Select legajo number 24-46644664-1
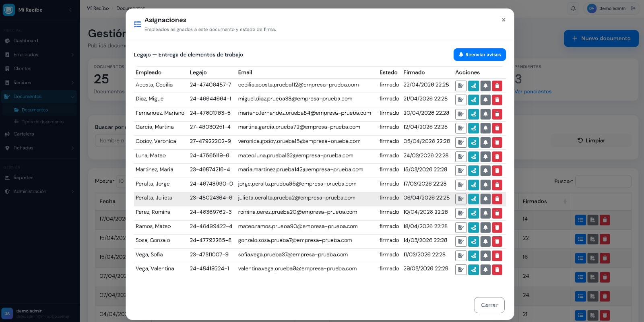644x322 pixels. pyautogui.click(x=211, y=99)
